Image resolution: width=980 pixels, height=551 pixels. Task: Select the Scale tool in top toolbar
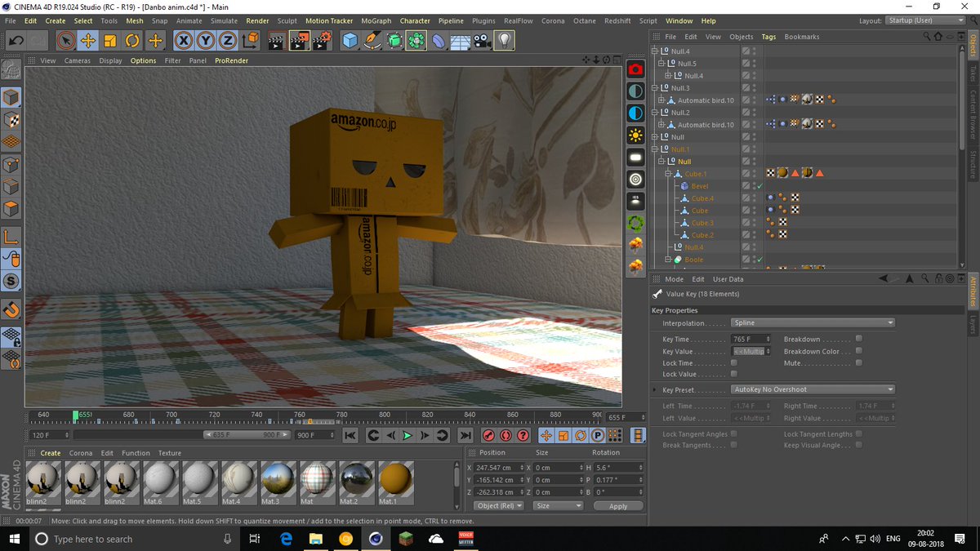109,40
